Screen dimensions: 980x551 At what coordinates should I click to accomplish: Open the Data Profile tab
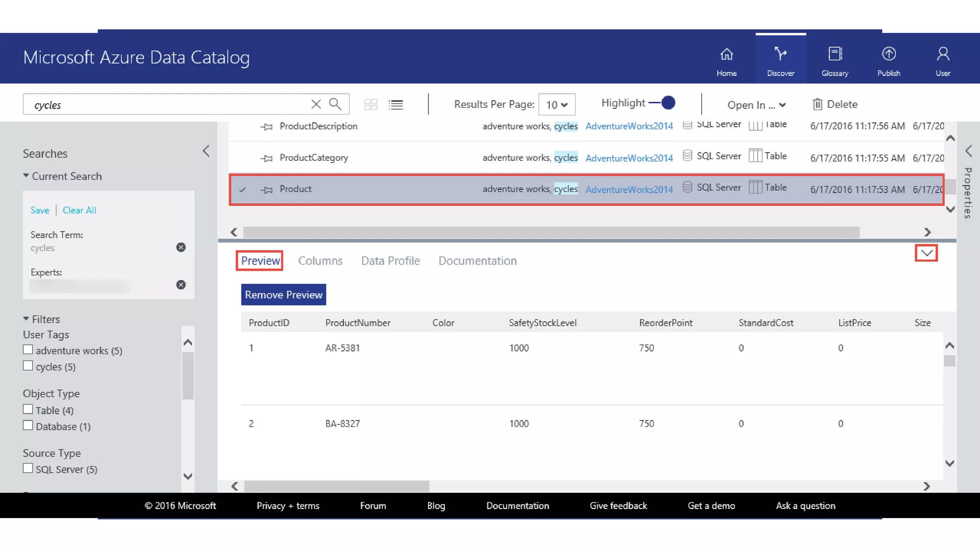pos(390,261)
